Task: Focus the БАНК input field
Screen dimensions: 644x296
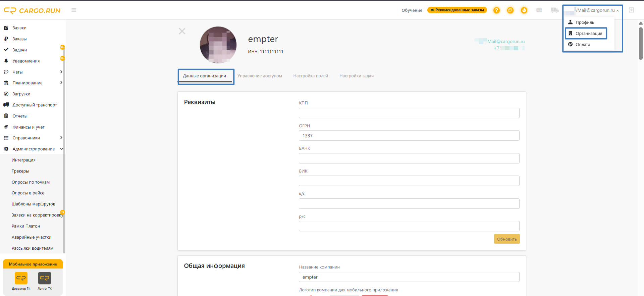Action: (409, 158)
